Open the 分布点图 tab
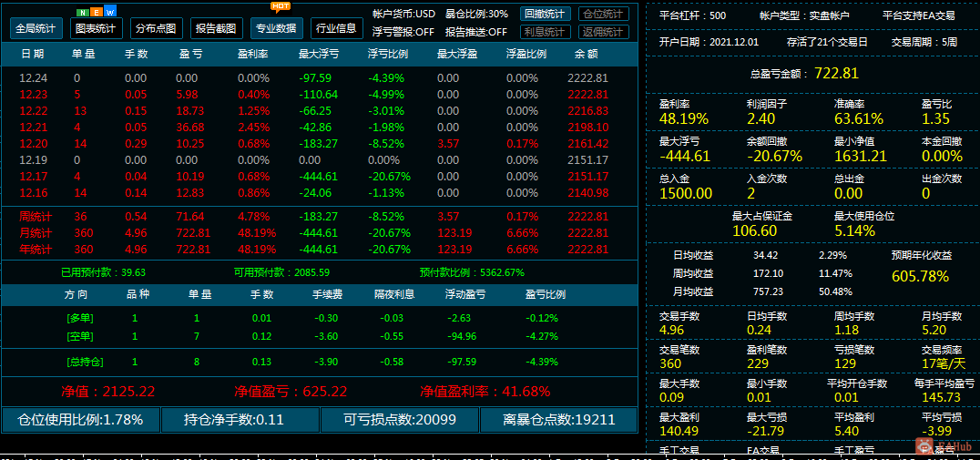The height and width of the screenshot is (460, 980). click(157, 28)
